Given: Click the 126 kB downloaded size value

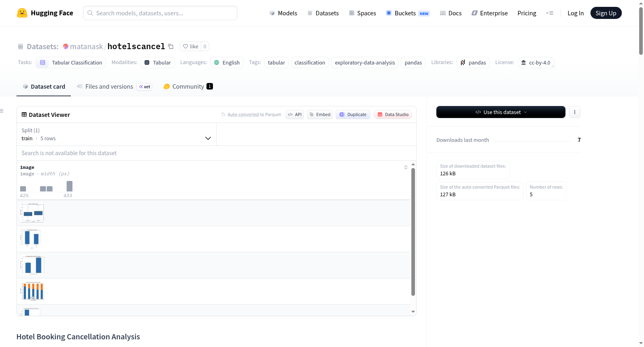Looking at the screenshot, I should point(448,173).
